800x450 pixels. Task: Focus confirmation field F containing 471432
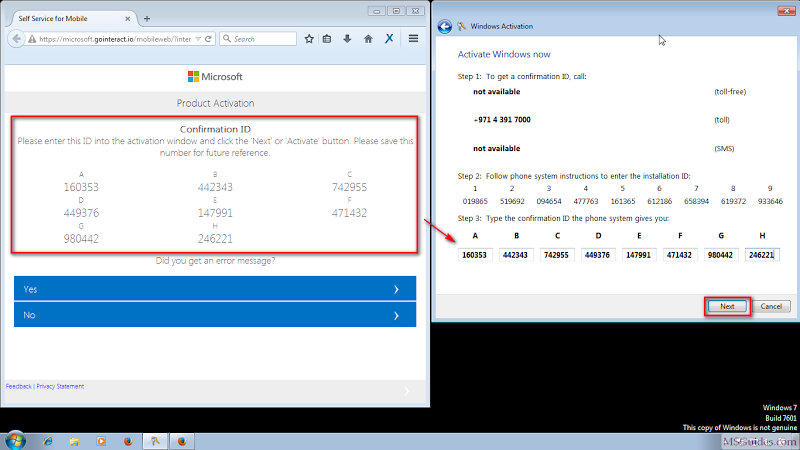tap(680, 255)
